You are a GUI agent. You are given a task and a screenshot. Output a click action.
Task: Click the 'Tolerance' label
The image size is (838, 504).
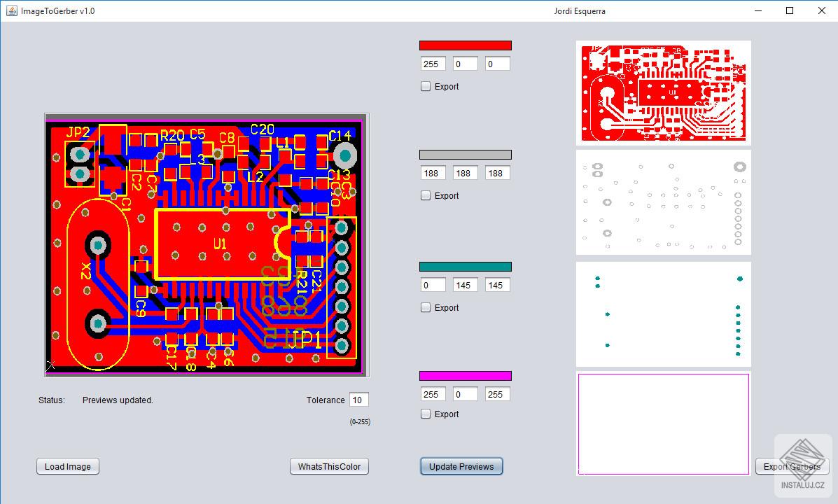(x=326, y=400)
